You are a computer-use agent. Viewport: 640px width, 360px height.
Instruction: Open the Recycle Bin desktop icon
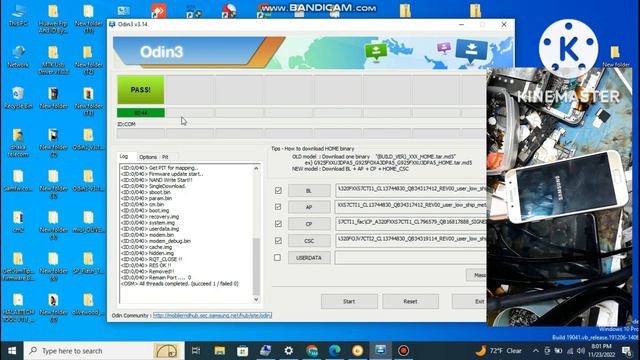(x=18, y=98)
